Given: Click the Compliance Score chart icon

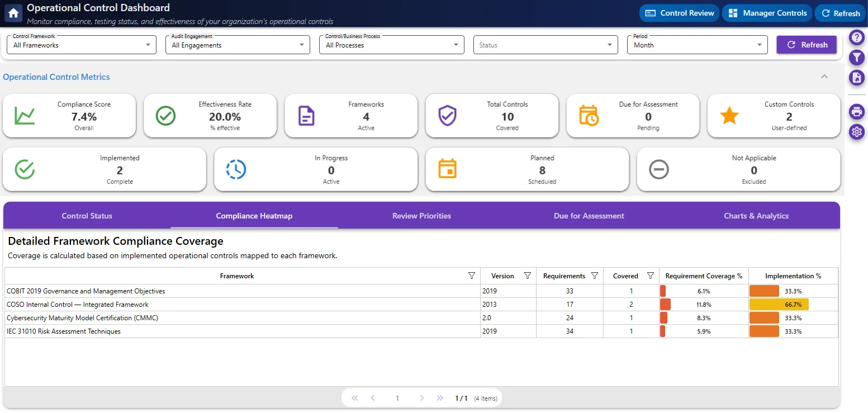Looking at the screenshot, I should (x=25, y=116).
